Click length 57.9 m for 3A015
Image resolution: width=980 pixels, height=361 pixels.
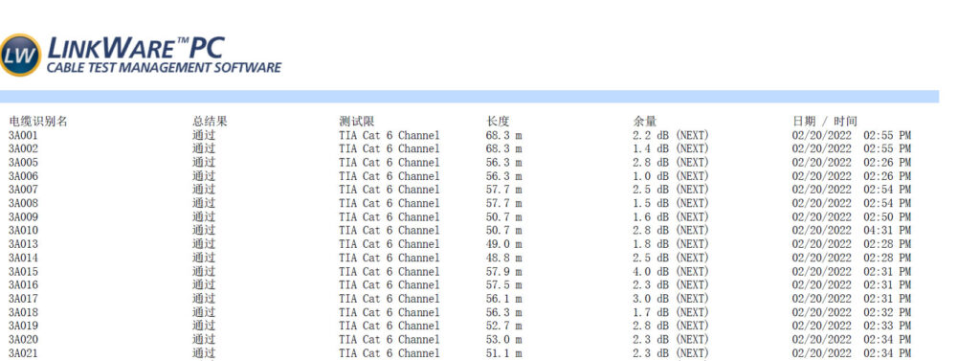pos(504,272)
